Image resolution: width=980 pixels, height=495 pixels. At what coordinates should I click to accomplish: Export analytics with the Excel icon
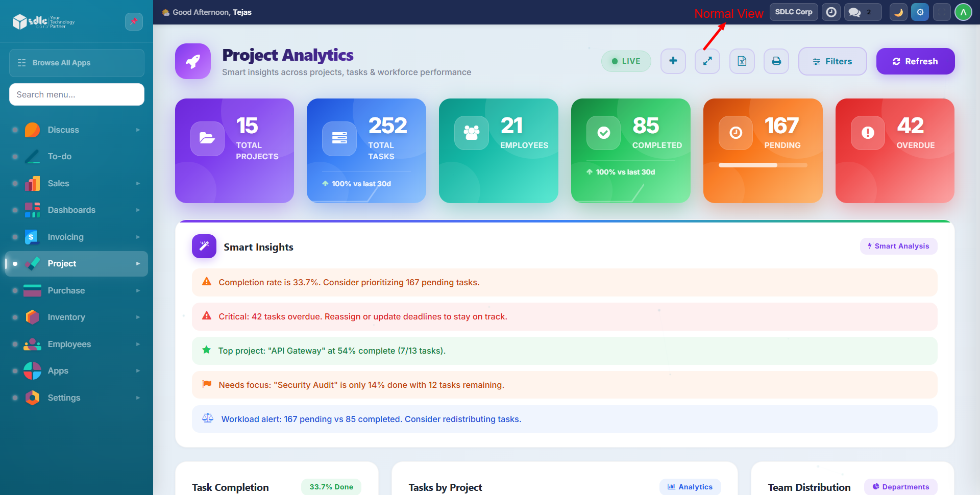pos(742,61)
